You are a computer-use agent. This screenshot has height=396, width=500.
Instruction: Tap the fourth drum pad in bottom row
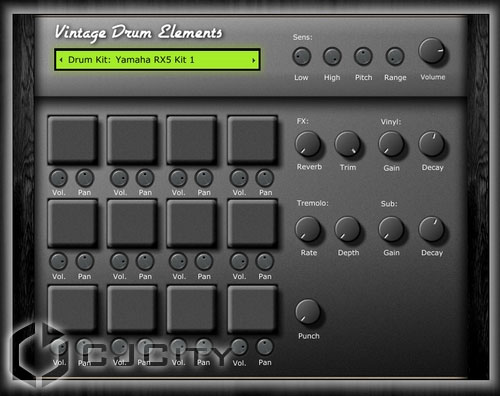click(252, 309)
